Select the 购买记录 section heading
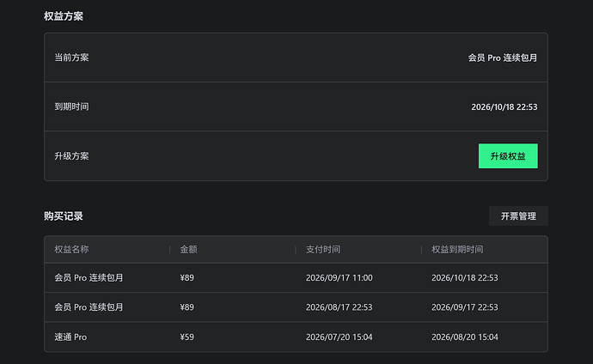Viewport: 593px width, 364px height. [x=64, y=216]
